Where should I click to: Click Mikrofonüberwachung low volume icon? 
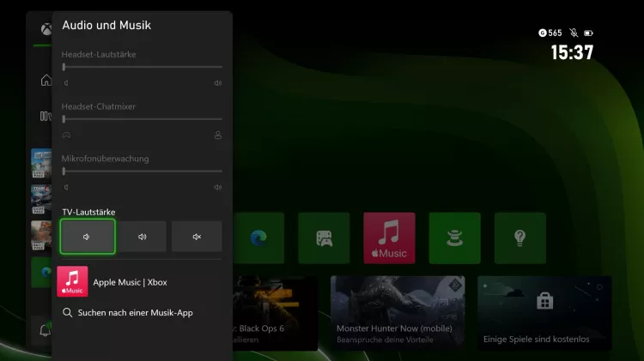pos(66,187)
